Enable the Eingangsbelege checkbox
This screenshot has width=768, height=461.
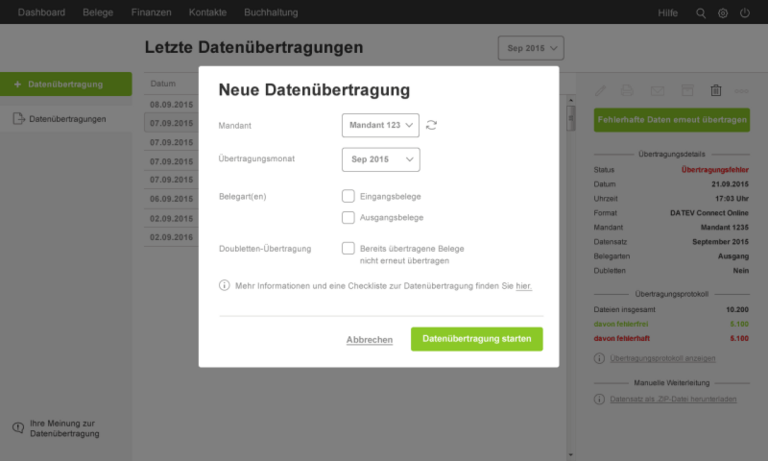pos(348,196)
